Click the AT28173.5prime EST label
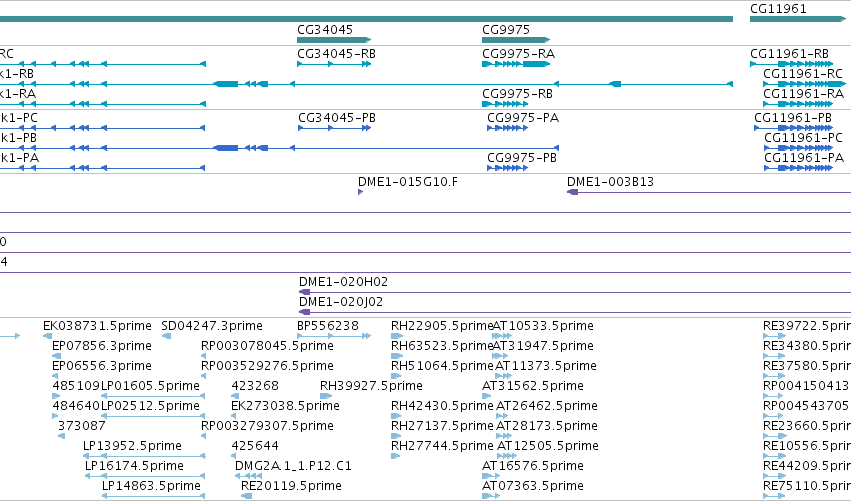This screenshot has height=501, width=851. [x=547, y=426]
